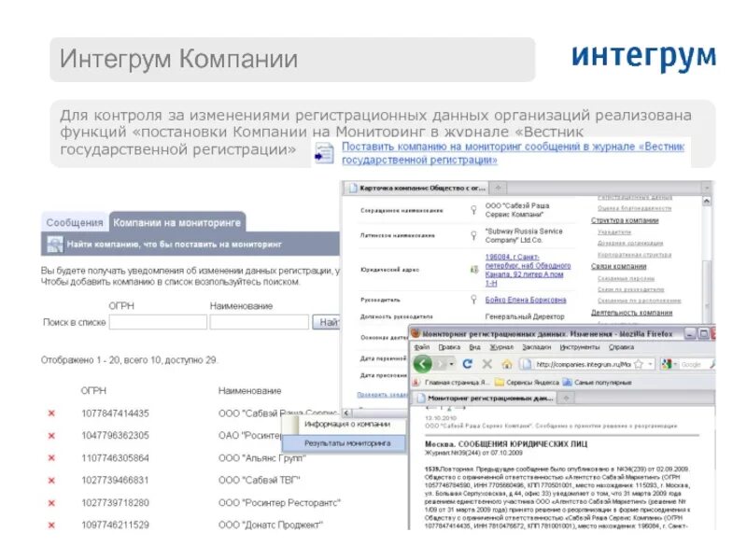Remove Росинтер Ресторантс using its red cross
Screen dimensions: 747x560
(51, 503)
